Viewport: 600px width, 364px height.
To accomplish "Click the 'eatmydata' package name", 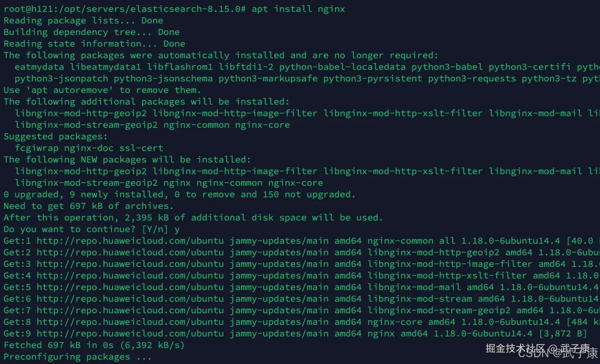I will [39, 67].
